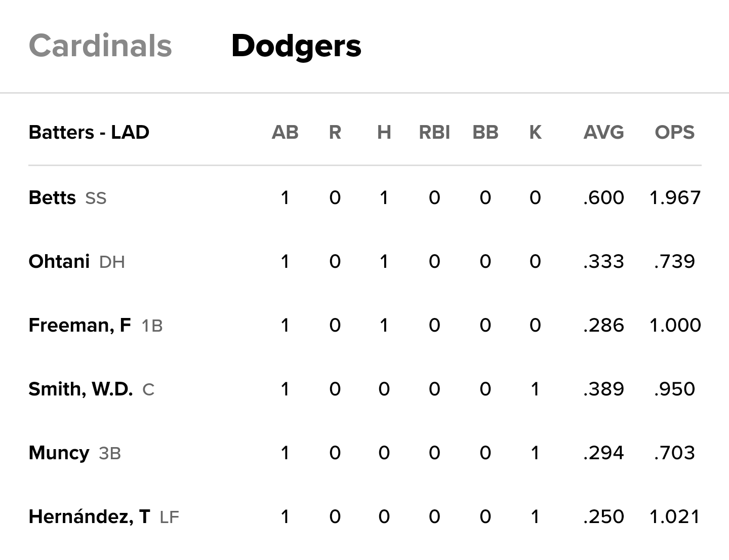Select Muncy player name

click(59, 453)
